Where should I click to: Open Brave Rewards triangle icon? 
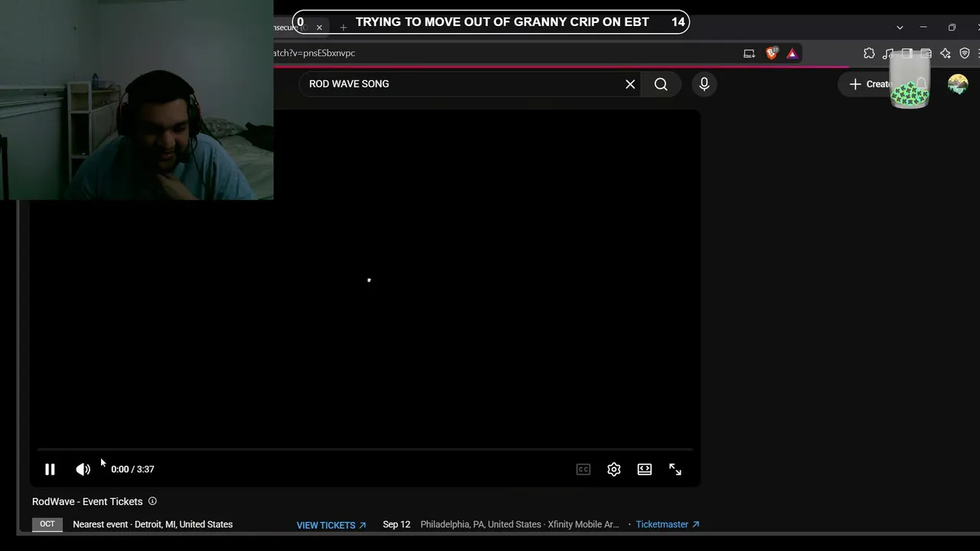[x=792, y=53]
